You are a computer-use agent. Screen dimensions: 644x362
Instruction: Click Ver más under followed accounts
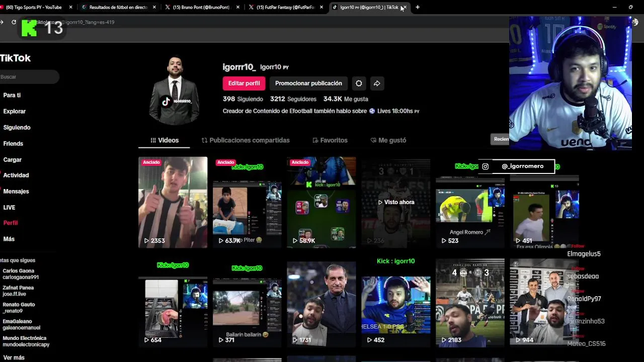(14, 357)
